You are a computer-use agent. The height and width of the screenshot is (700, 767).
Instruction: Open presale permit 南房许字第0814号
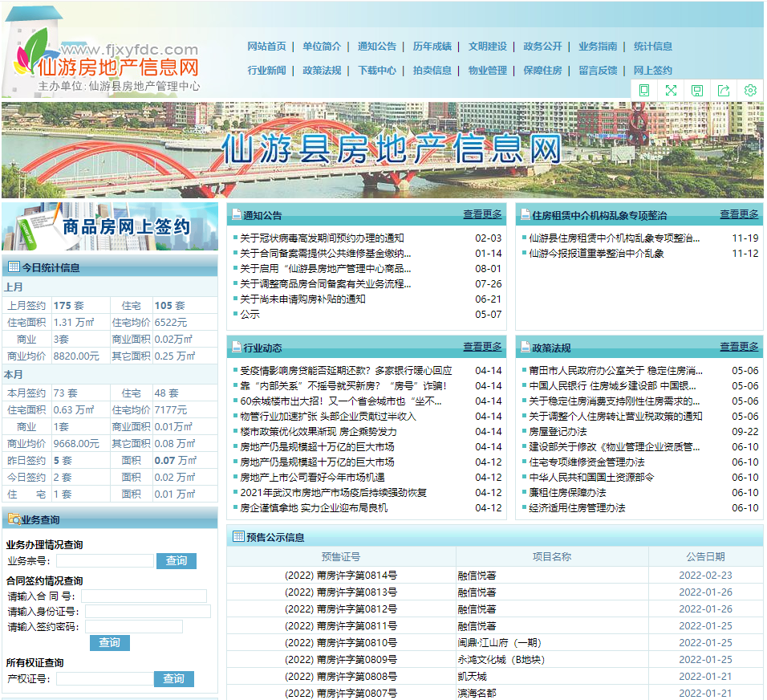(x=341, y=576)
